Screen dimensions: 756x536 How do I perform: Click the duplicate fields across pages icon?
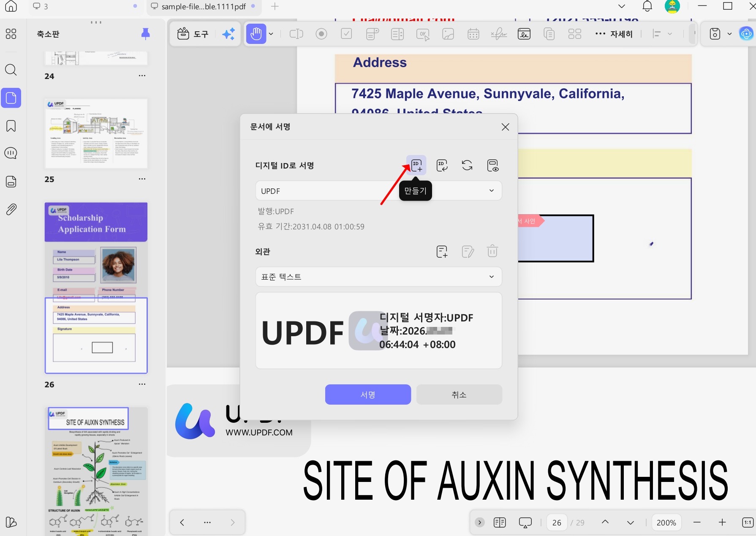549,34
